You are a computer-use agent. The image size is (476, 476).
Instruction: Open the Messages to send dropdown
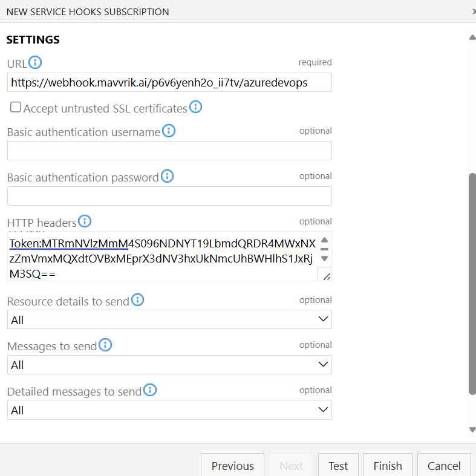[x=169, y=365]
